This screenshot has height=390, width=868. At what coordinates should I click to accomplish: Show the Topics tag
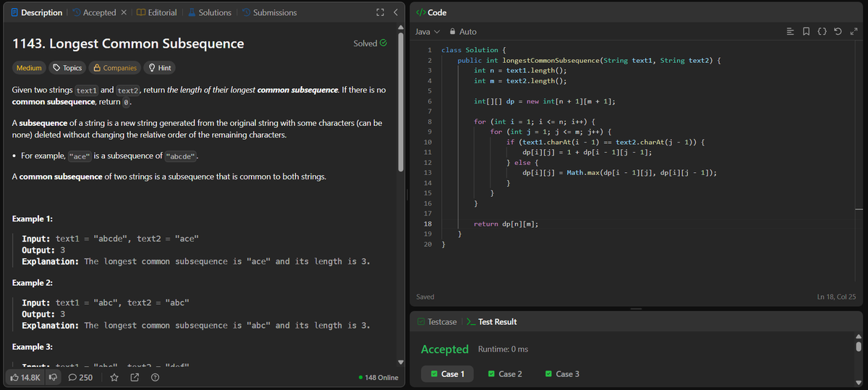point(68,67)
